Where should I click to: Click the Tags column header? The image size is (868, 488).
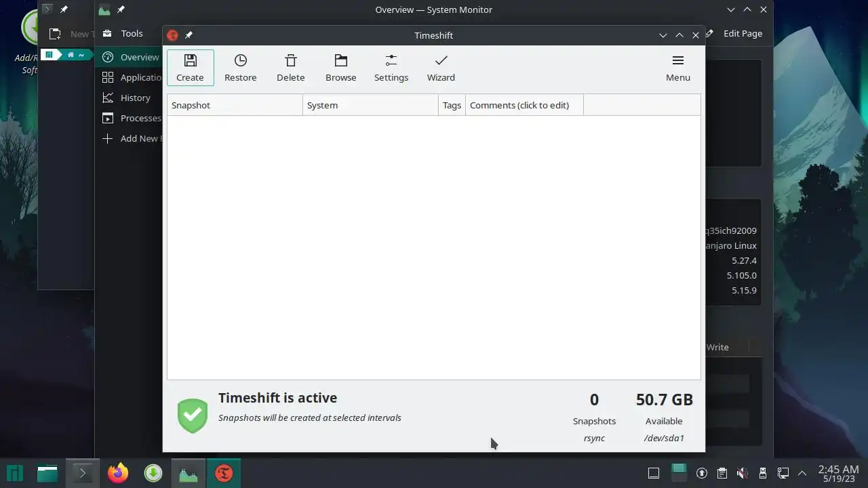click(x=452, y=105)
